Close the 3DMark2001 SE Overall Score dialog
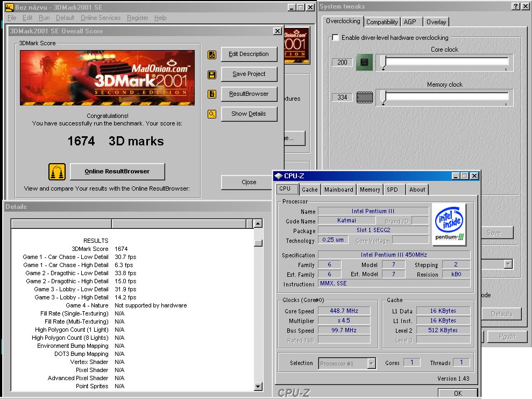The width and height of the screenshot is (532, 399). click(x=277, y=31)
